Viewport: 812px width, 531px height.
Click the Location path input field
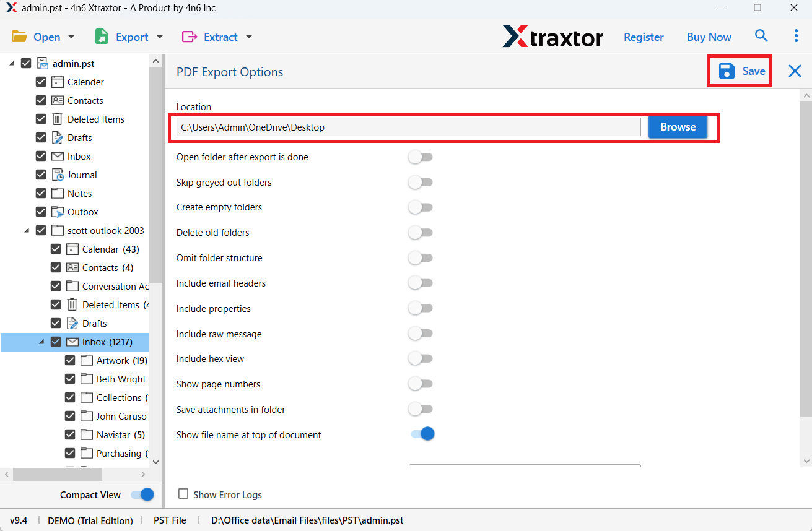coord(409,127)
